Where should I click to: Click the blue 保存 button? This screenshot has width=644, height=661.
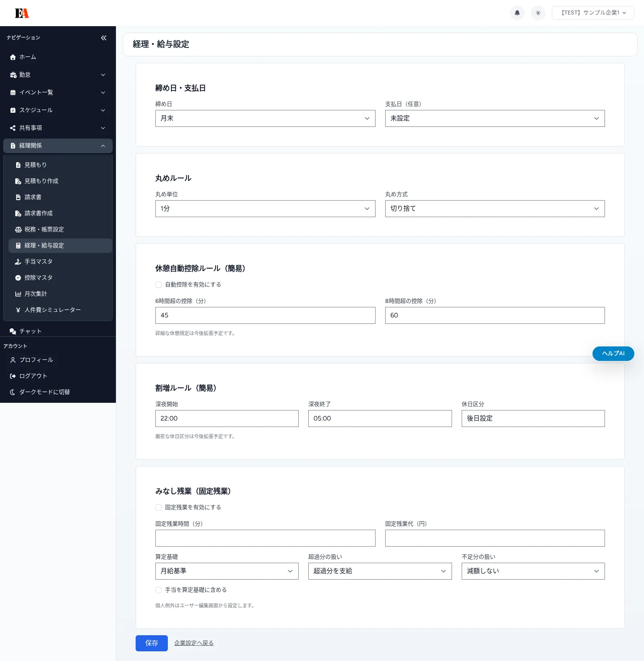coord(151,643)
